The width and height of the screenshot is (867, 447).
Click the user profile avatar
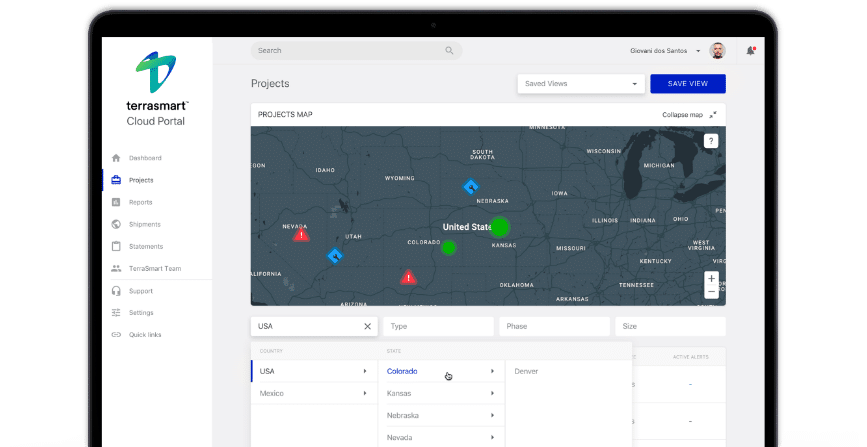[x=717, y=50]
